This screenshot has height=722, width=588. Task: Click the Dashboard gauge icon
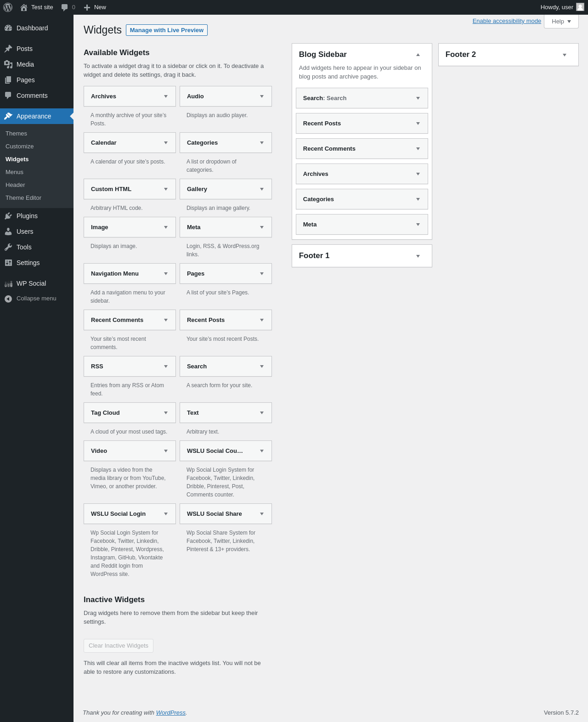8,28
